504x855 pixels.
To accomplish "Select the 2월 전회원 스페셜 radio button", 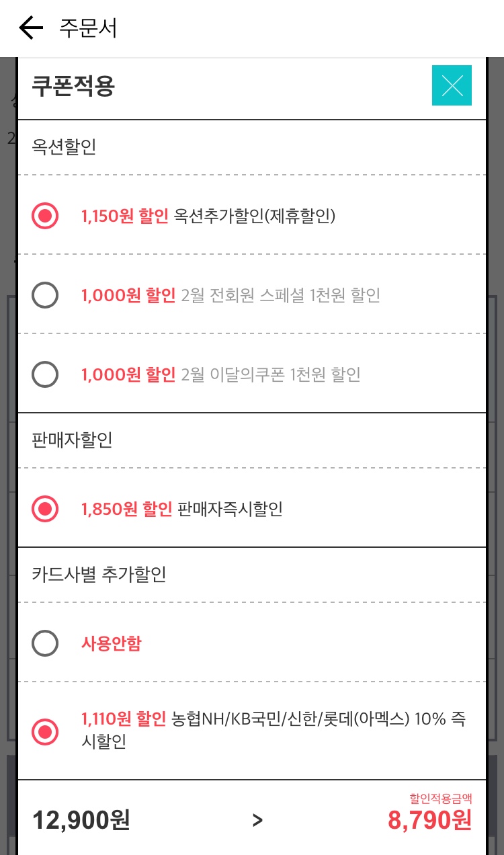I will (46, 295).
